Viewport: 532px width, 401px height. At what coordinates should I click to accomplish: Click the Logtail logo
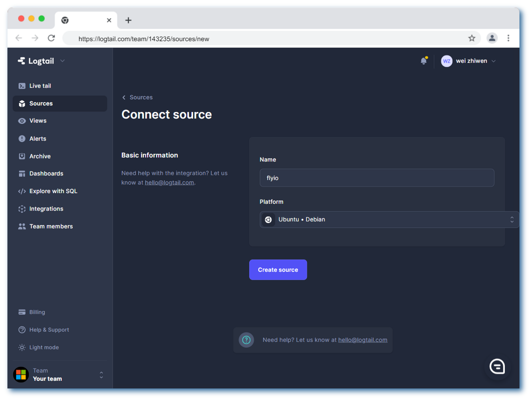tap(36, 61)
